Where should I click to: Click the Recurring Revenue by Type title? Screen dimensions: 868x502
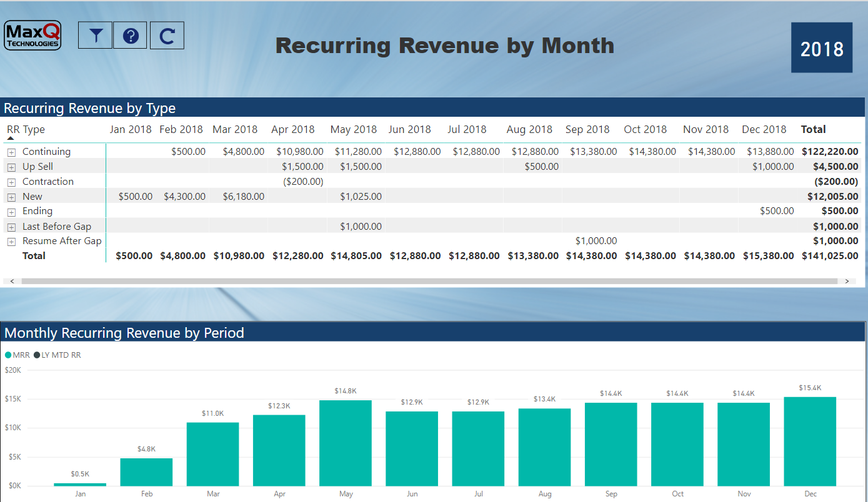(x=89, y=108)
